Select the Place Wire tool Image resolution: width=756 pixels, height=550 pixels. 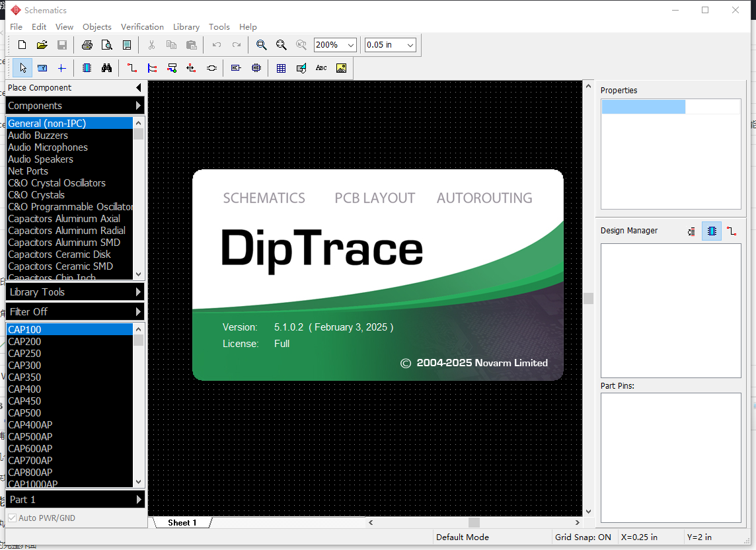(x=132, y=68)
